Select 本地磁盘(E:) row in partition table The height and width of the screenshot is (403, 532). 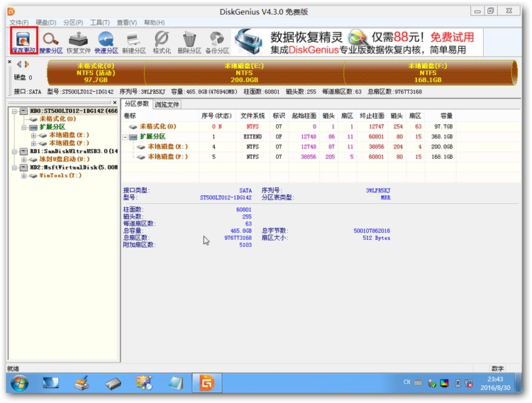point(289,147)
